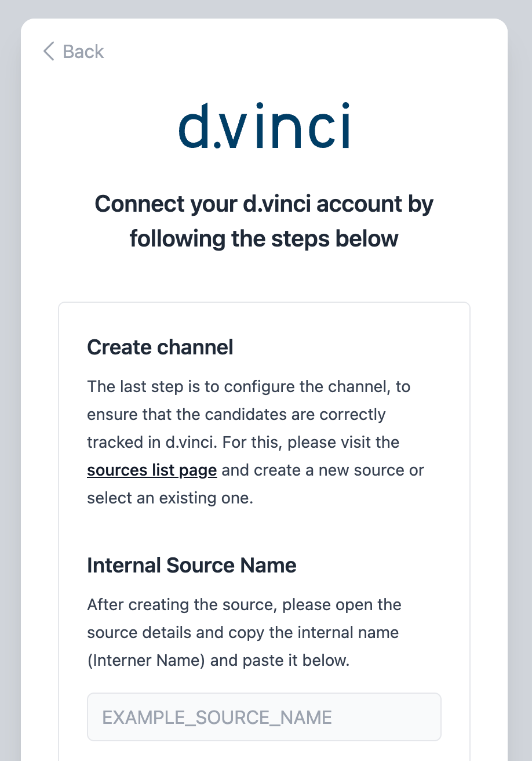Viewport: 532px width, 761px height.
Task: Click the Back chevron arrow icon
Action: (49, 52)
